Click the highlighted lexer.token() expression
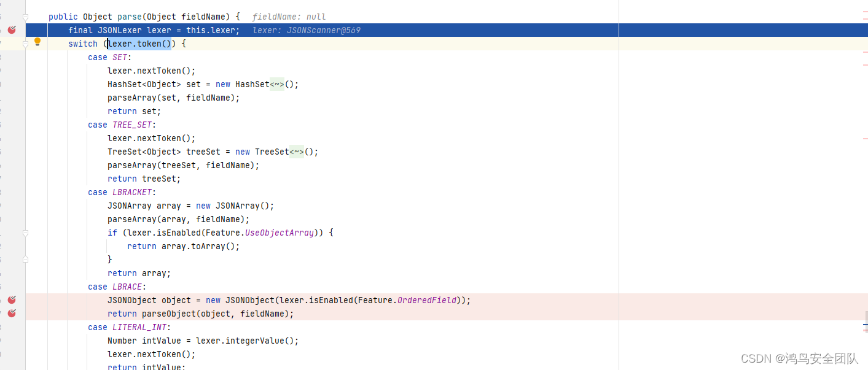 click(139, 44)
